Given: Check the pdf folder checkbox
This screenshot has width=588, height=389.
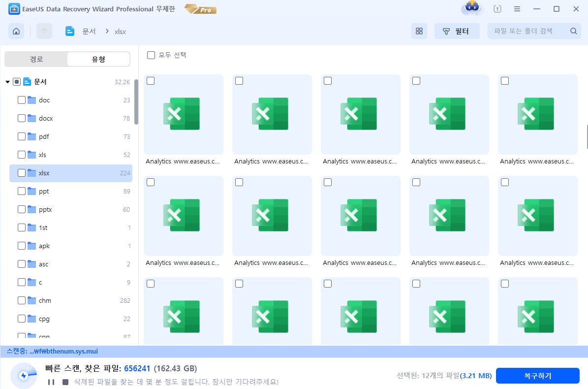Looking at the screenshot, I should pyautogui.click(x=21, y=136).
